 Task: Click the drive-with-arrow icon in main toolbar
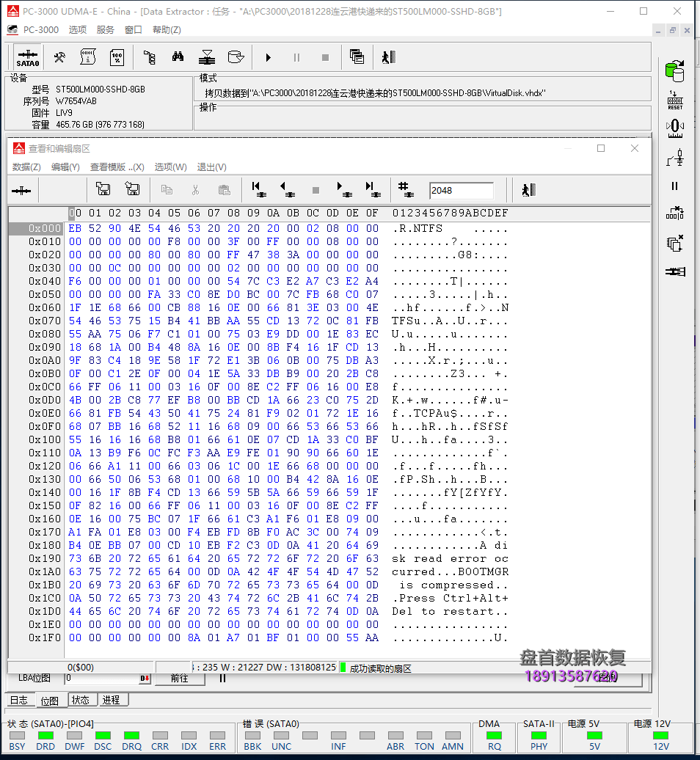(236, 57)
